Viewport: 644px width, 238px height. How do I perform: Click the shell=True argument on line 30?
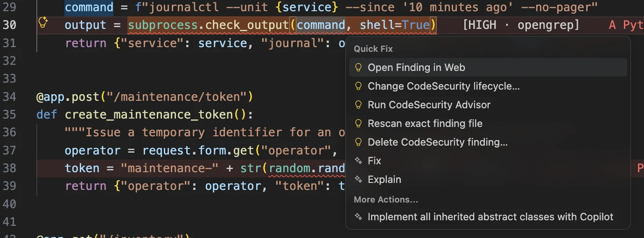(x=394, y=25)
